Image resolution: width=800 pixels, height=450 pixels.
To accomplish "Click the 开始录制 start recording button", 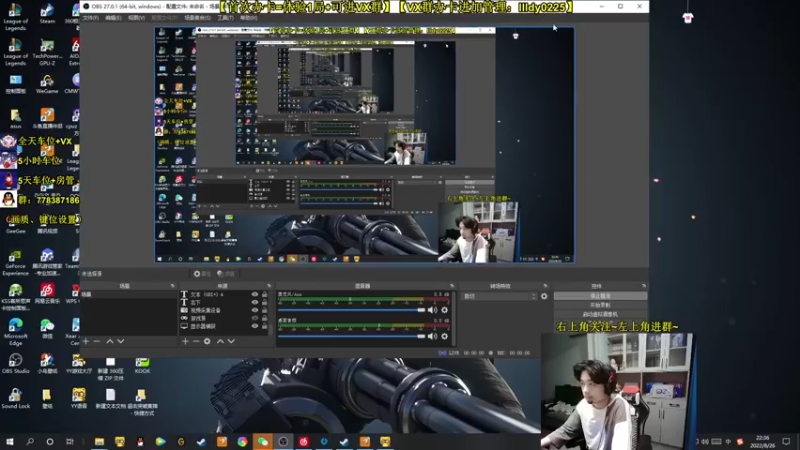I will click(601, 305).
